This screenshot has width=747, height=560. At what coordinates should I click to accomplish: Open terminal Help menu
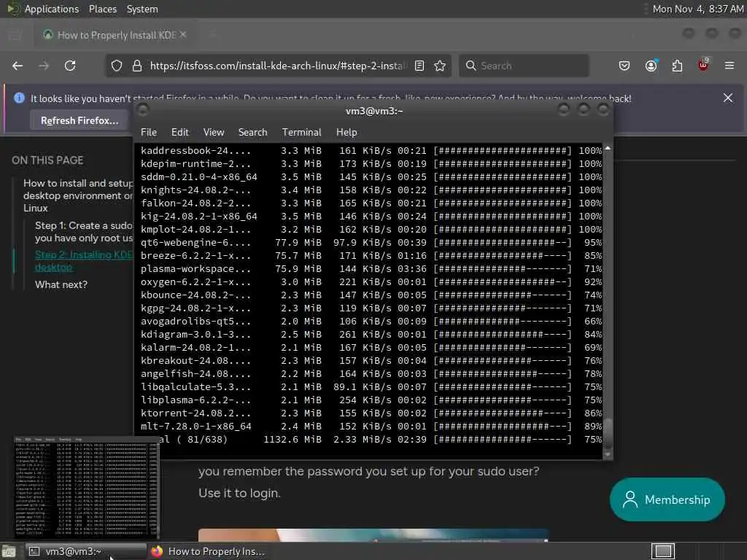click(x=347, y=133)
